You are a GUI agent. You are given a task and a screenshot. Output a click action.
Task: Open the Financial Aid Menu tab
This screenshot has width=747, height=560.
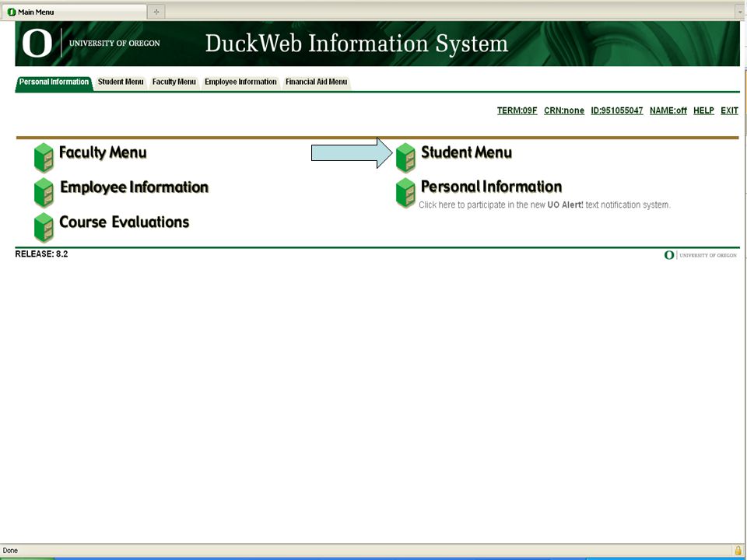[317, 82]
